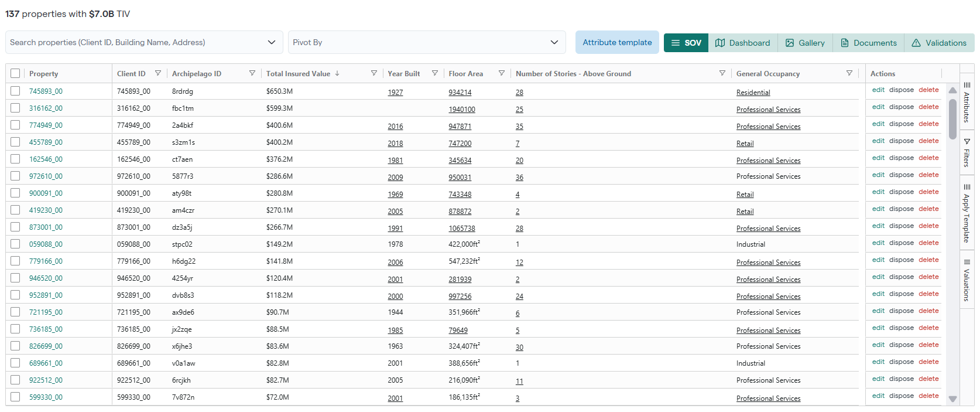
Task: Switch to the Dashboard tab
Action: click(743, 43)
